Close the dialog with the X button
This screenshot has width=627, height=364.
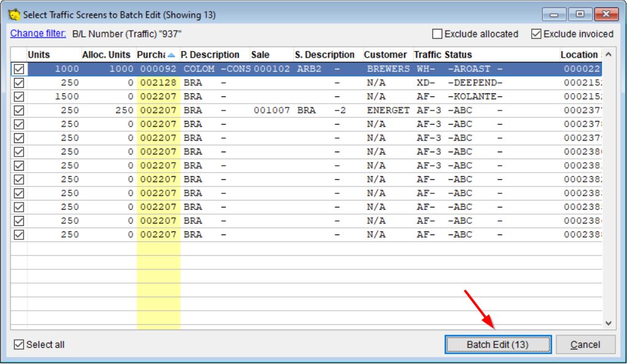tap(606, 14)
